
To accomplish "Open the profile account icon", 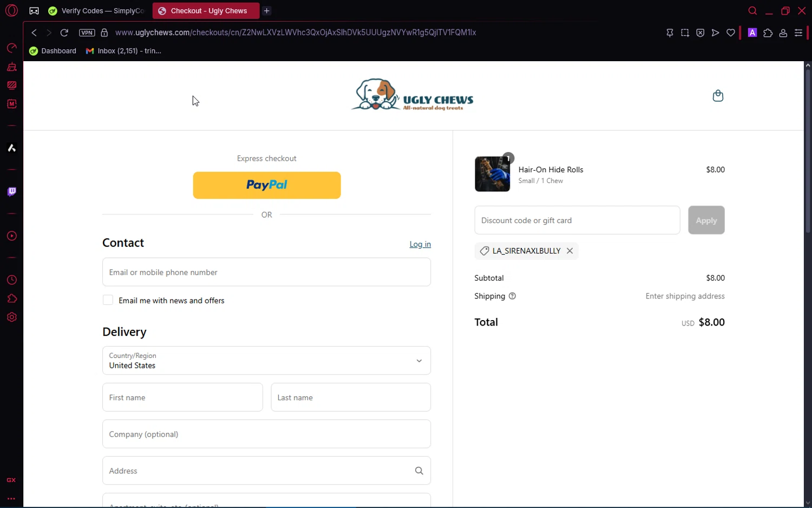I will (x=783, y=33).
